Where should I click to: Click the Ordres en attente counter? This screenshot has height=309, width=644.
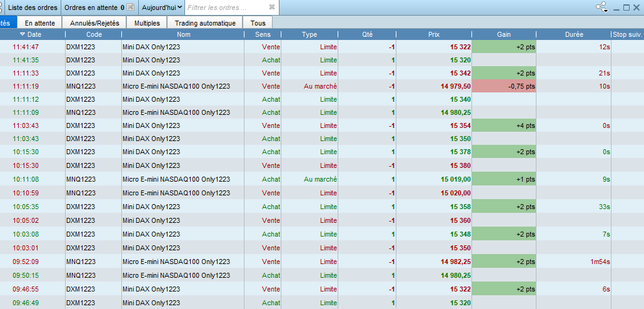coord(94,7)
